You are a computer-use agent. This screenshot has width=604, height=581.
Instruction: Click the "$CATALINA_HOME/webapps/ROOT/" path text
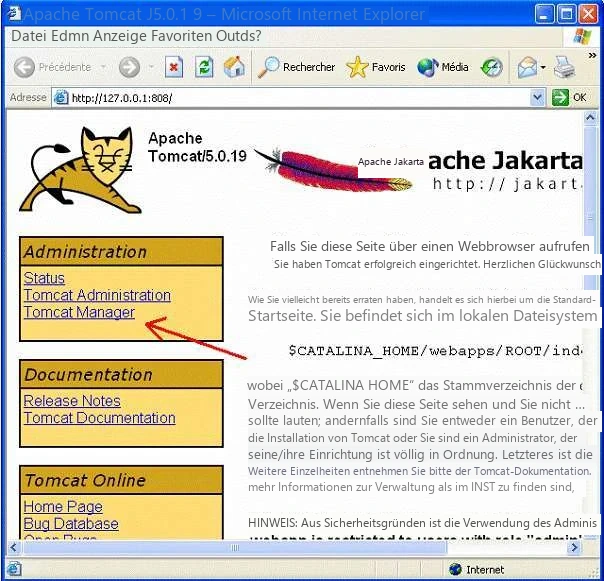point(421,351)
